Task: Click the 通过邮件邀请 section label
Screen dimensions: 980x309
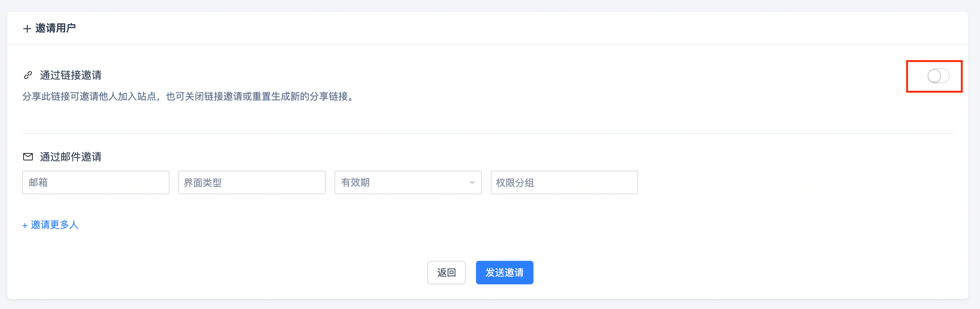Action: [x=71, y=157]
